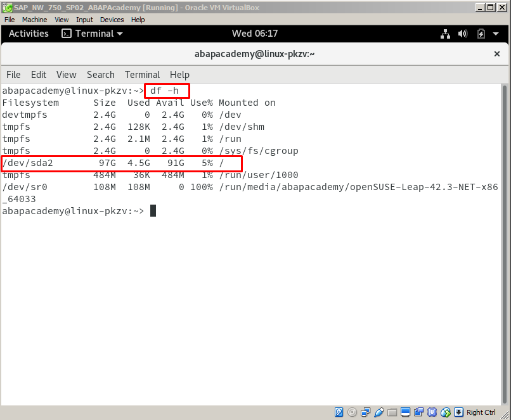Open the volume speaker icon in top bar

pyautogui.click(x=463, y=34)
